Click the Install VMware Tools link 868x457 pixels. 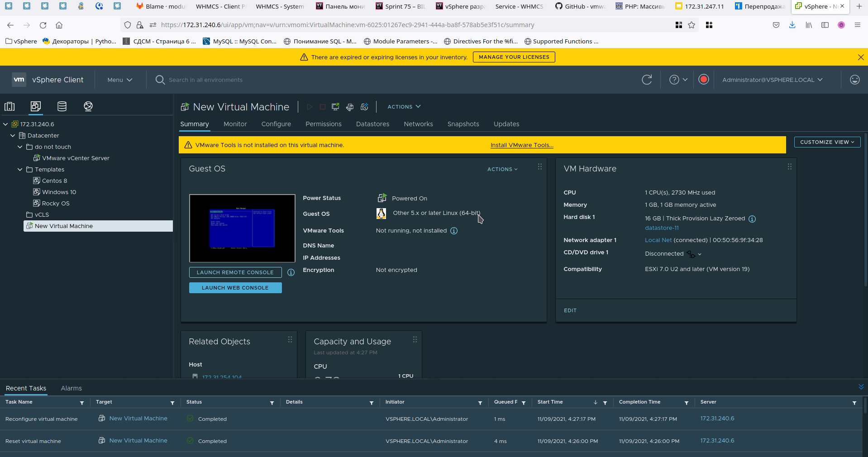click(x=522, y=145)
